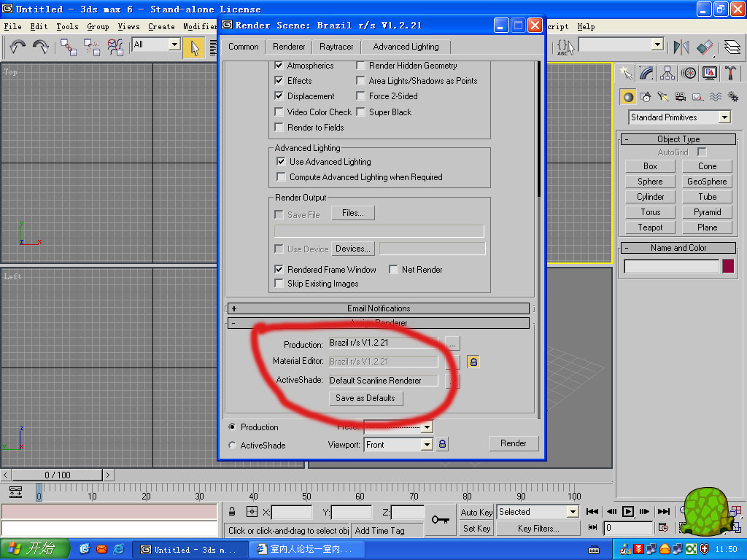Open the selection filter All dropdown
The image size is (747, 560).
(x=175, y=44)
